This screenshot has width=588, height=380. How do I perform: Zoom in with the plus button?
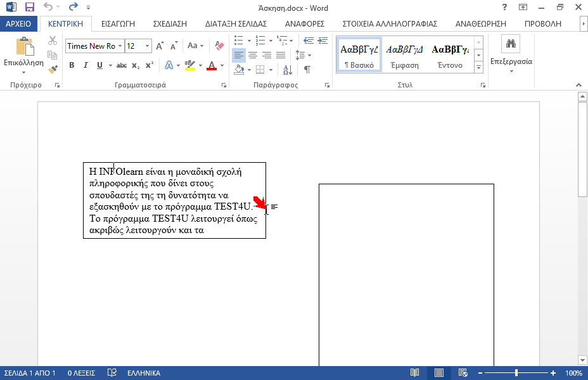pyautogui.click(x=553, y=373)
